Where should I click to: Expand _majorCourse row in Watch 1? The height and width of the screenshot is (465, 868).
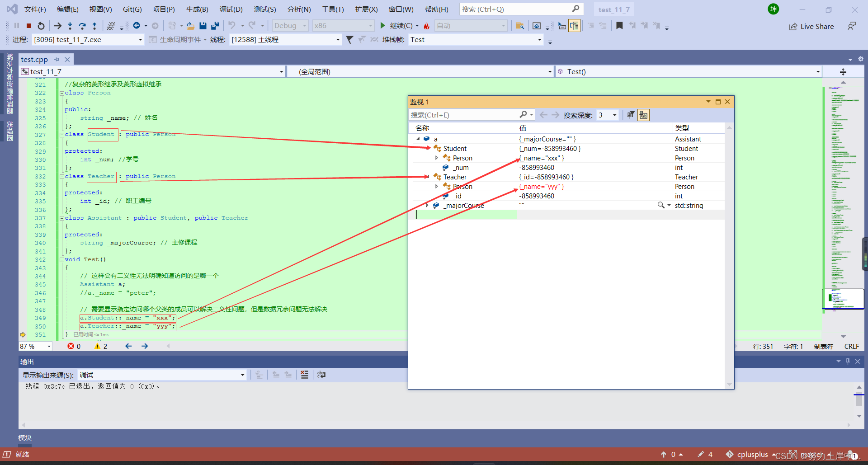427,205
